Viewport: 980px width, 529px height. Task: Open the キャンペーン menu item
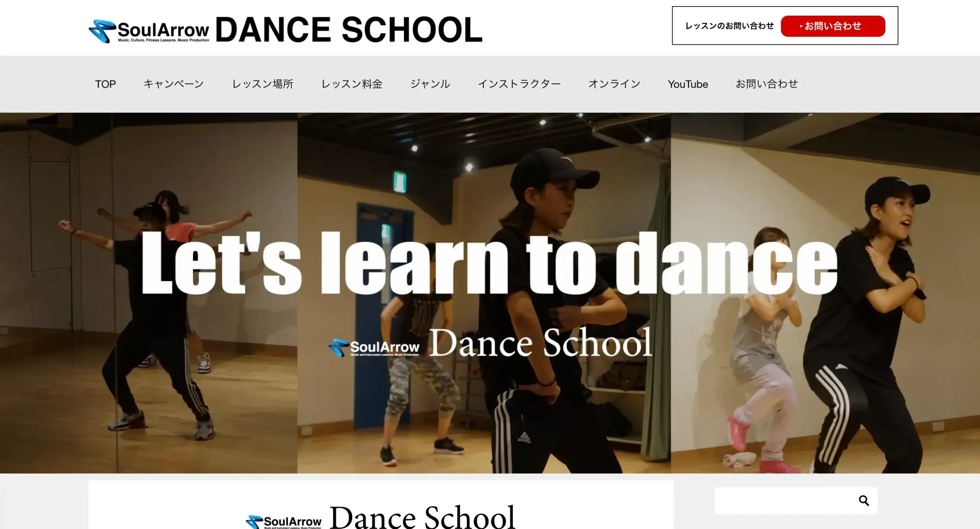(174, 84)
